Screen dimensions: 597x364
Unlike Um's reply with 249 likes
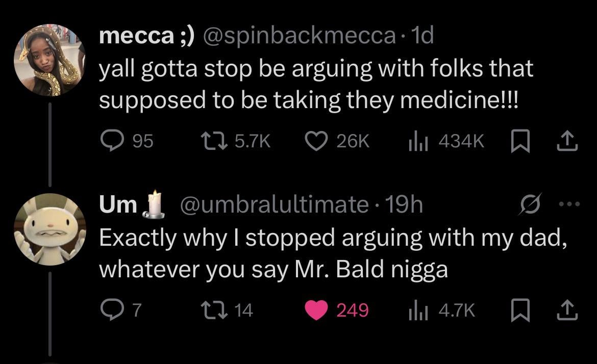pos(315,310)
